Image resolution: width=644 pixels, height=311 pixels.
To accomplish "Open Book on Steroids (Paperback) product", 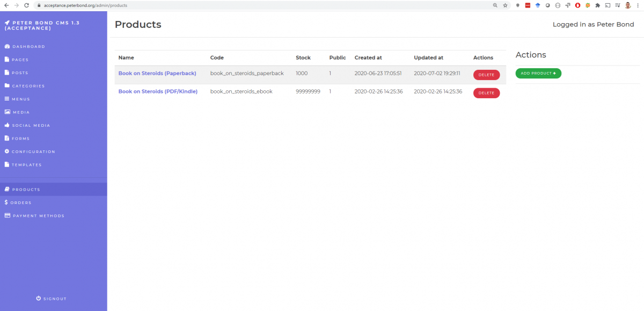I will point(157,73).
